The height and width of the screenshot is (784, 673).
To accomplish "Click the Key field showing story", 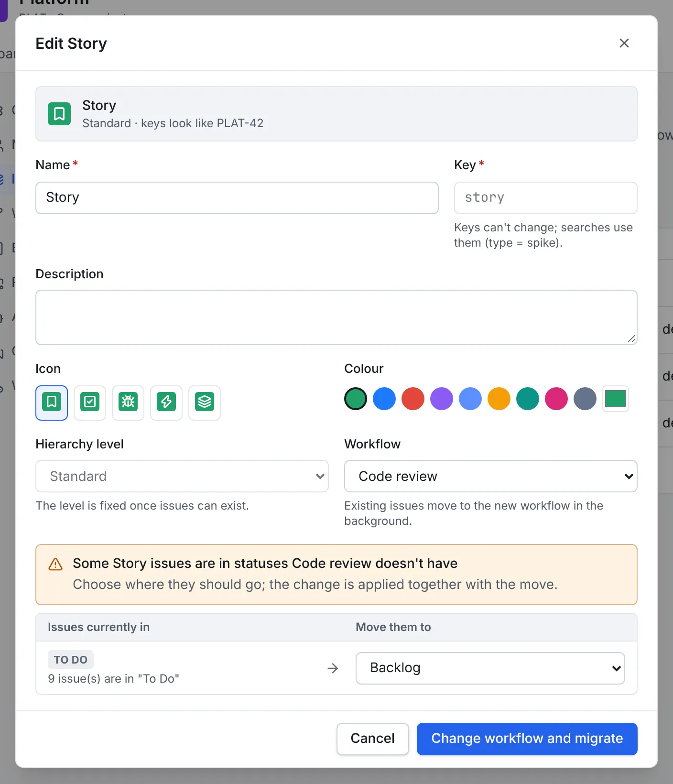I will click(x=546, y=198).
